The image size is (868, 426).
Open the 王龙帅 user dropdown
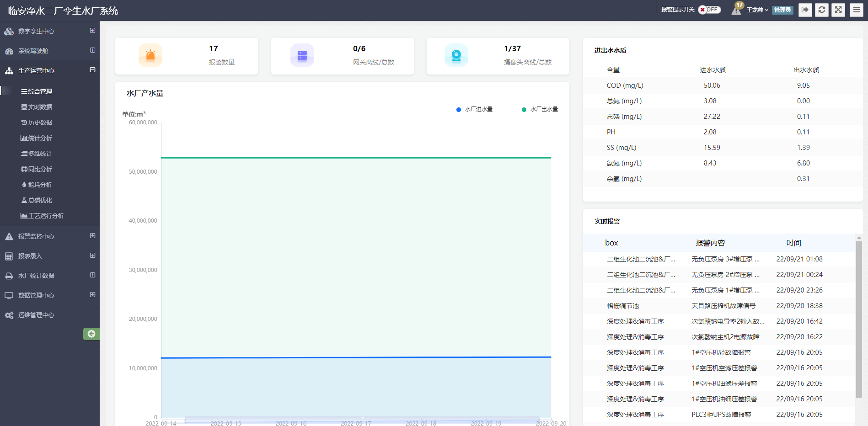tap(755, 10)
